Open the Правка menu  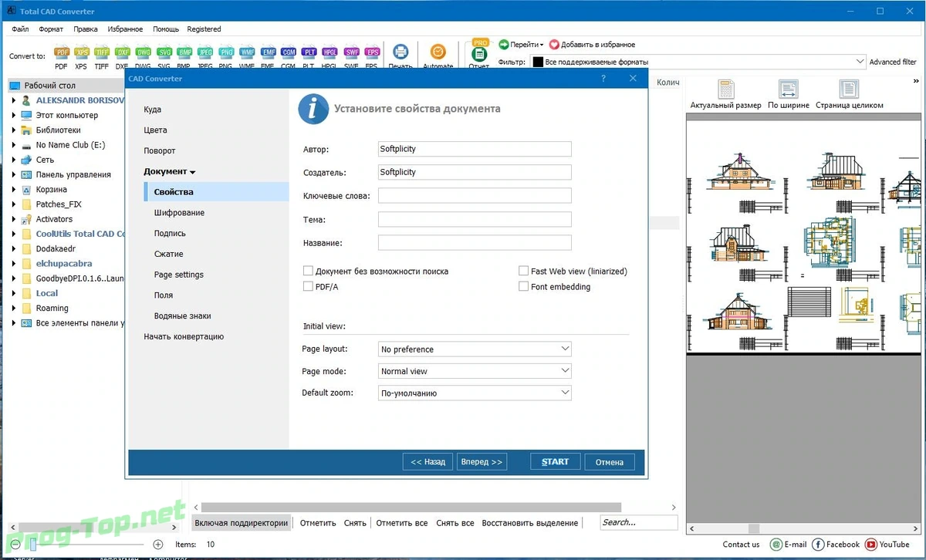coord(86,29)
